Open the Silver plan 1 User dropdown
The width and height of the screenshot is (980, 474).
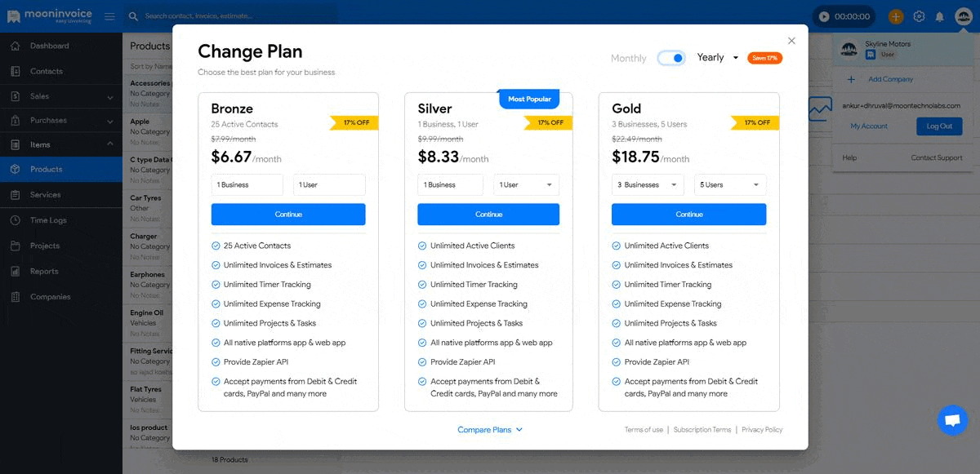[527, 185]
